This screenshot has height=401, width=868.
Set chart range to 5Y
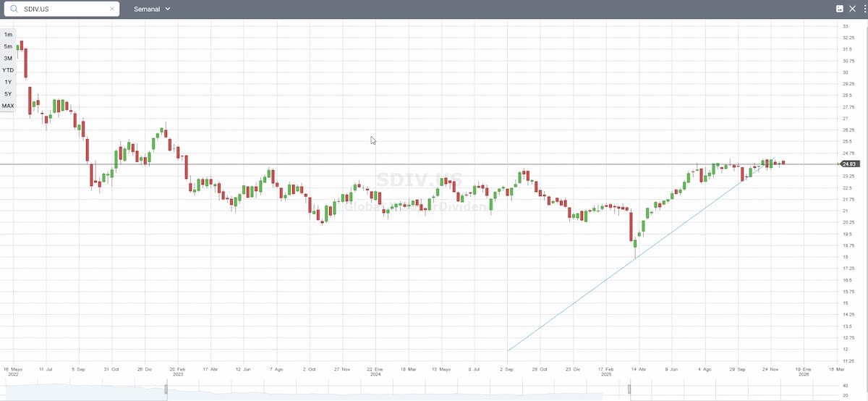(8, 94)
